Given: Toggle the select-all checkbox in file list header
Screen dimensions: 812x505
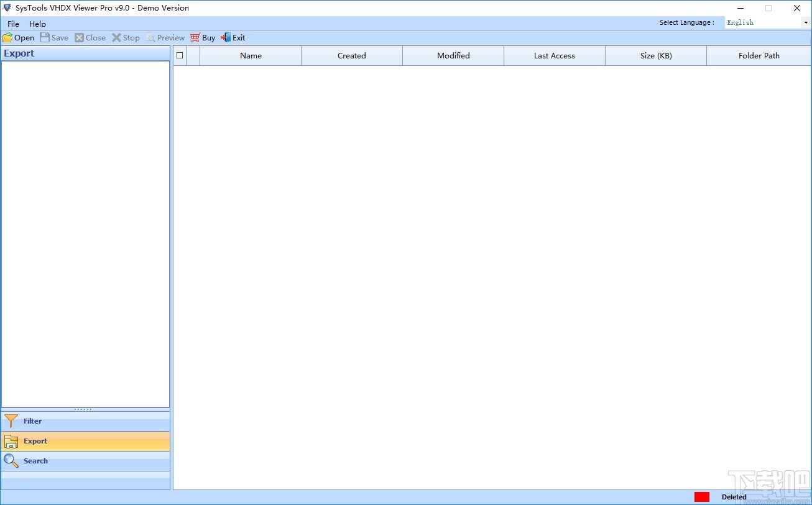Looking at the screenshot, I should click(x=180, y=55).
